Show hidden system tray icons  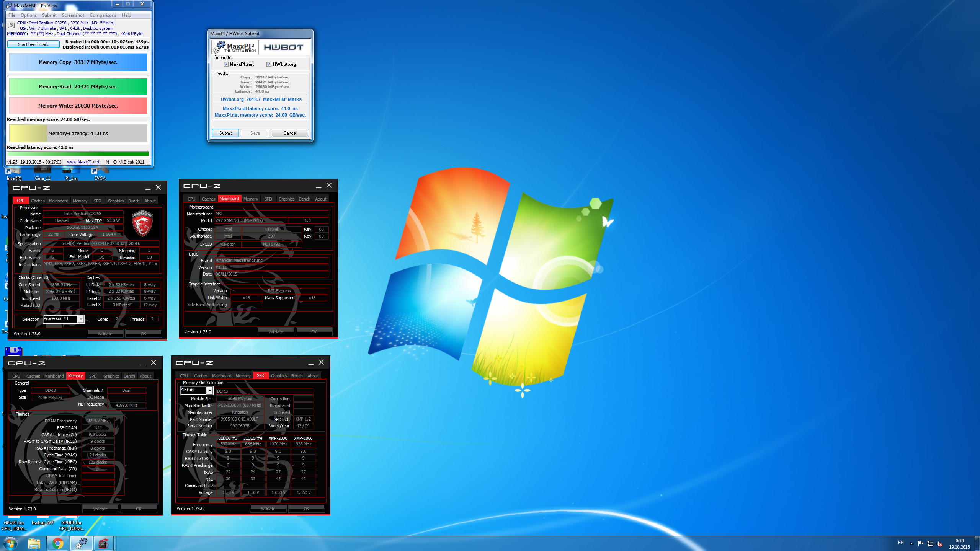(x=911, y=543)
